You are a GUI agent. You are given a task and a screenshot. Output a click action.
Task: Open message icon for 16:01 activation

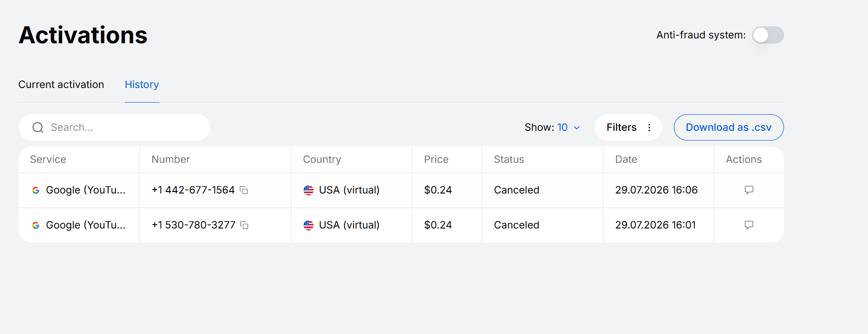(x=749, y=225)
